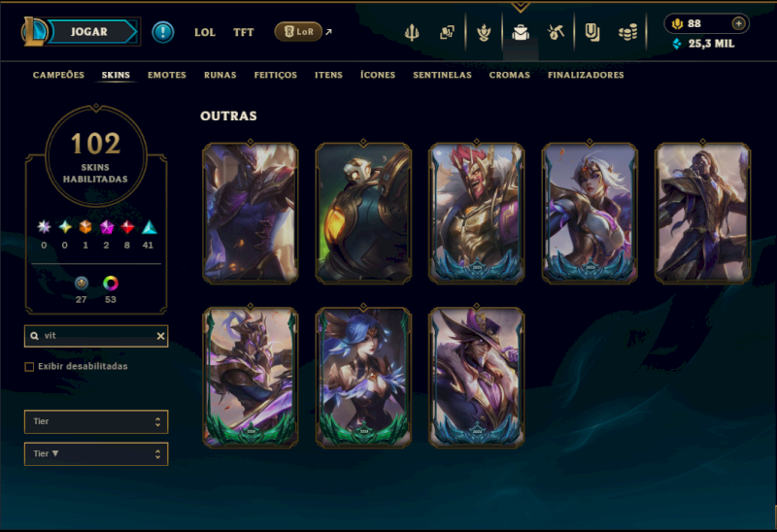
Task: Open the second Tier sort dropdown
Action: pyautogui.click(x=96, y=453)
